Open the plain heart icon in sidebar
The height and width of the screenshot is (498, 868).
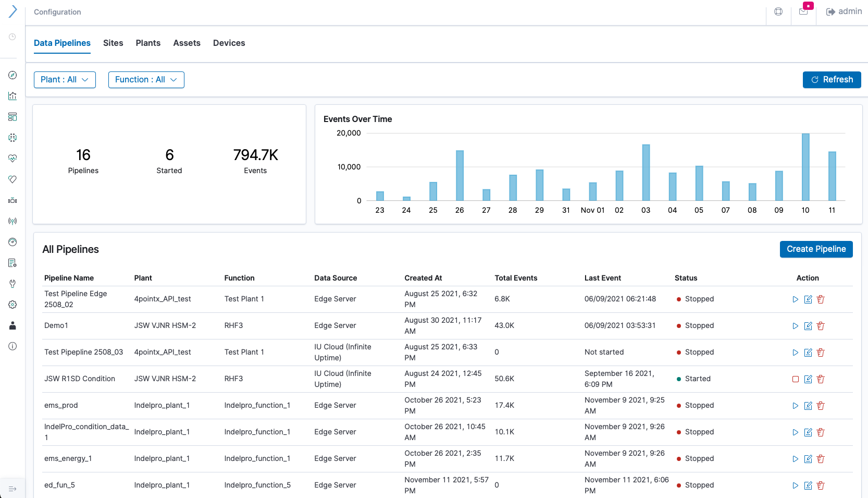(13, 179)
